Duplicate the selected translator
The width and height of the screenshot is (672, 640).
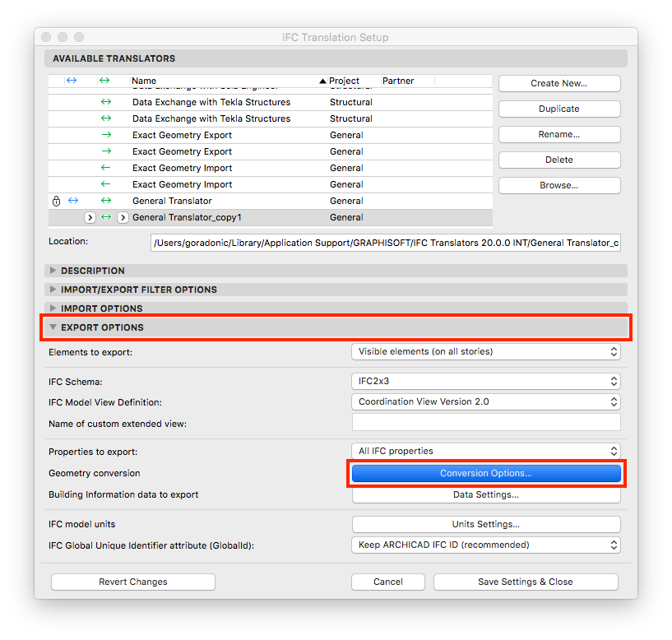(x=559, y=109)
